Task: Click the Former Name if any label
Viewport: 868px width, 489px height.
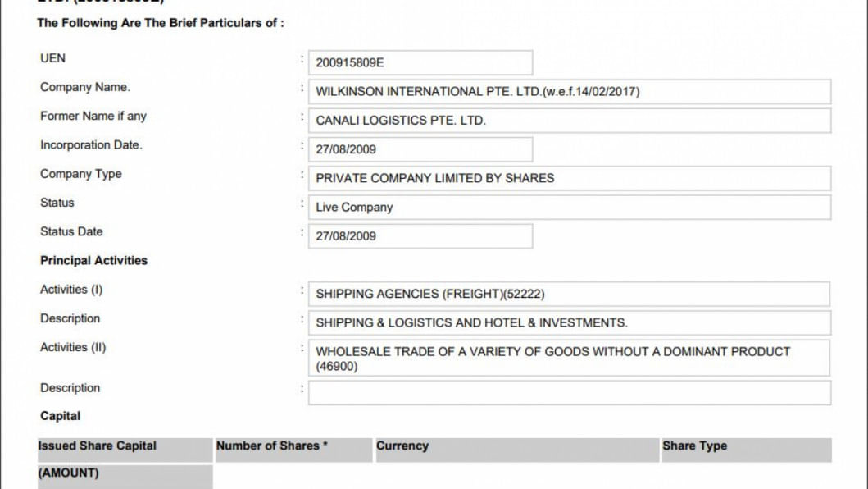Action: pyautogui.click(x=93, y=117)
